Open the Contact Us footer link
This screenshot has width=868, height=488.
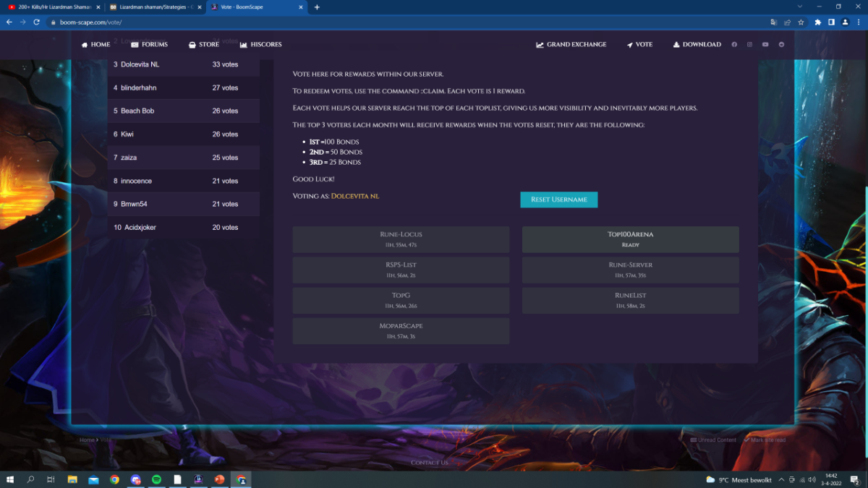click(430, 463)
